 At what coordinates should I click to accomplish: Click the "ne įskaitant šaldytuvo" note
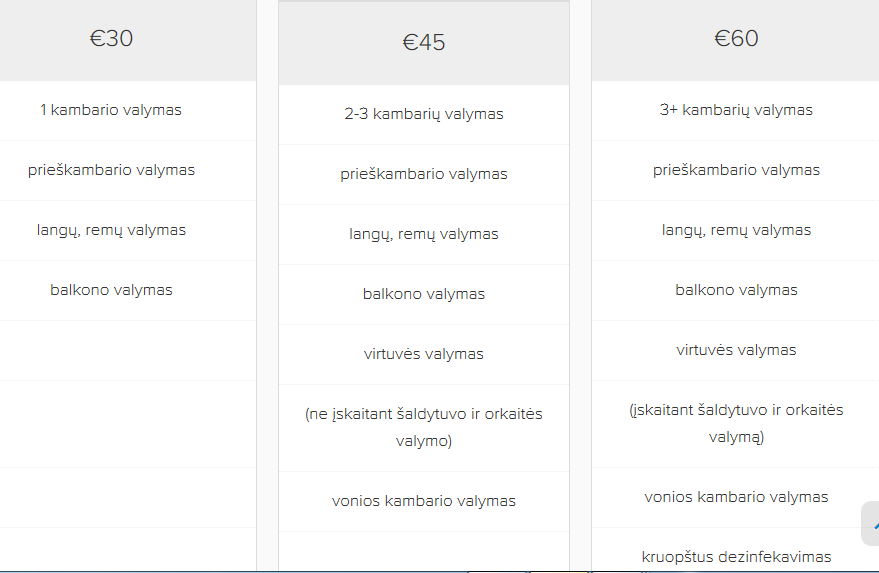point(424,427)
